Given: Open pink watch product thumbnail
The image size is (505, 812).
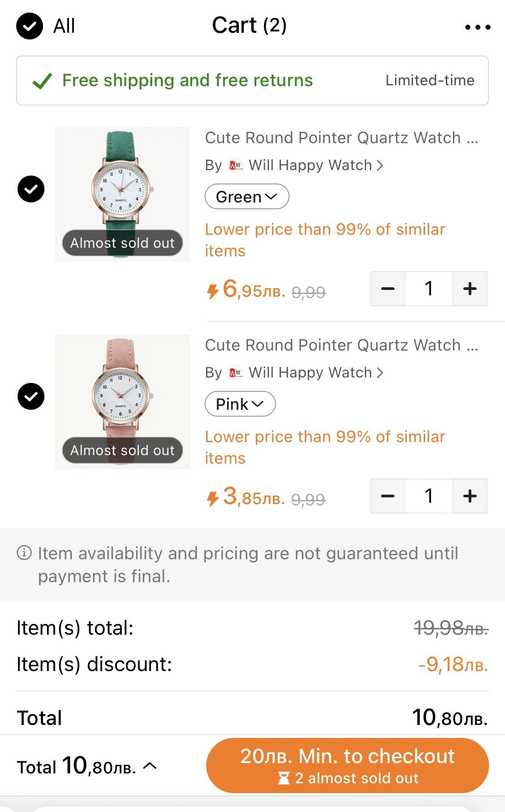Looking at the screenshot, I should (122, 401).
